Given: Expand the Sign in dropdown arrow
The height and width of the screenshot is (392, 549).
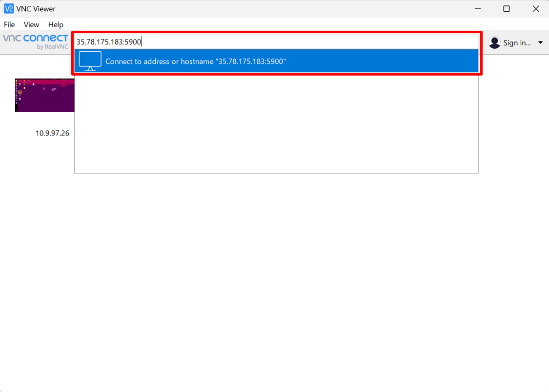Looking at the screenshot, I should [x=540, y=43].
